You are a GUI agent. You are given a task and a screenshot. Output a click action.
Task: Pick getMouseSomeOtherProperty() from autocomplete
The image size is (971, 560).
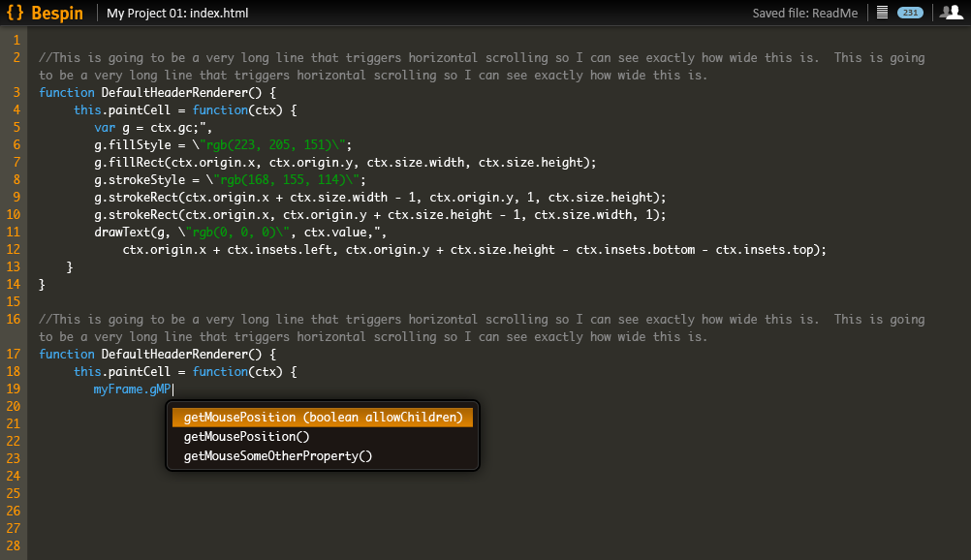[278, 456]
